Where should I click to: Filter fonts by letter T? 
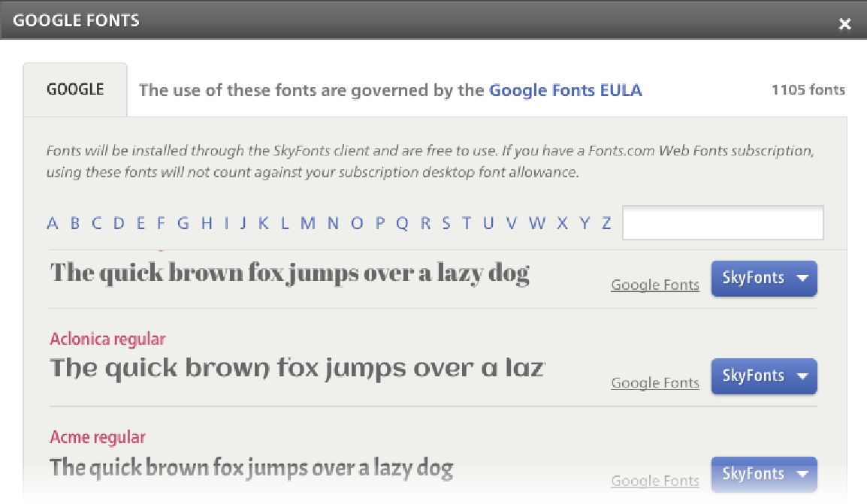(x=467, y=223)
